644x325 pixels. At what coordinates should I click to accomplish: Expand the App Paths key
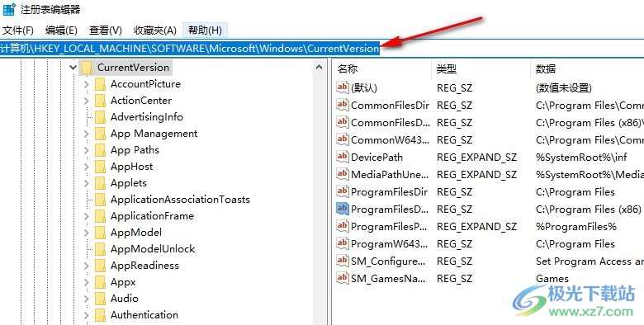pyautogui.click(x=86, y=150)
